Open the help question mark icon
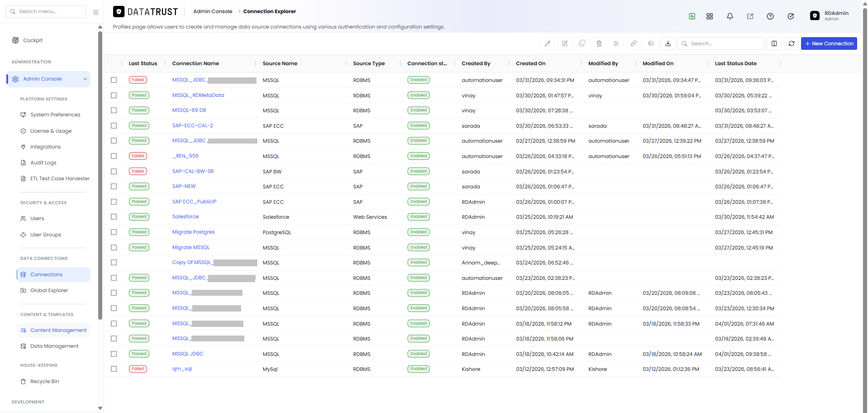This screenshot has width=868, height=413. click(770, 16)
